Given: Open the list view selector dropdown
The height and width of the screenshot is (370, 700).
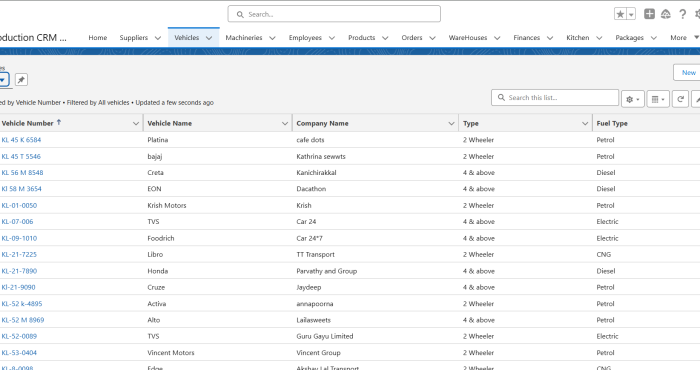Looking at the screenshot, I should pos(3,80).
